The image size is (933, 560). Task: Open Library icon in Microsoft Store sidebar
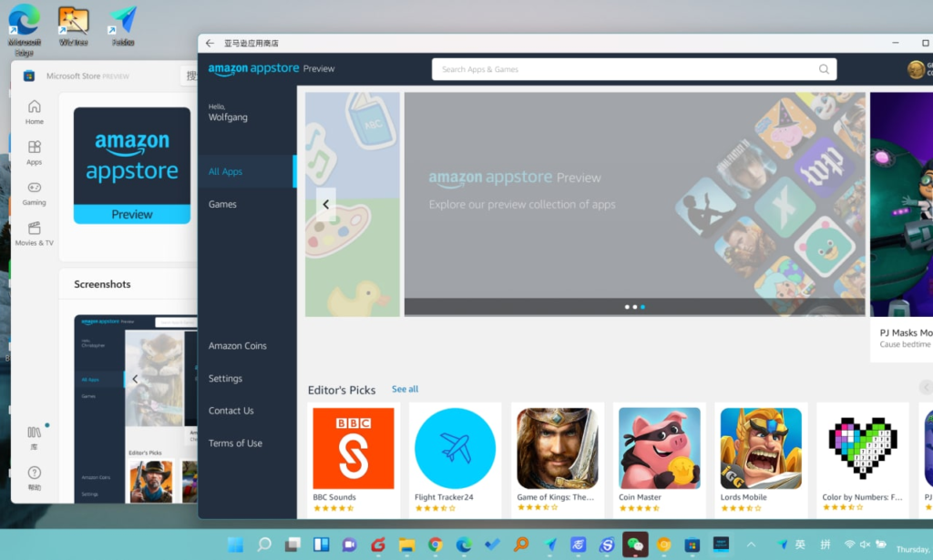pyautogui.click(x=34, y=436)
